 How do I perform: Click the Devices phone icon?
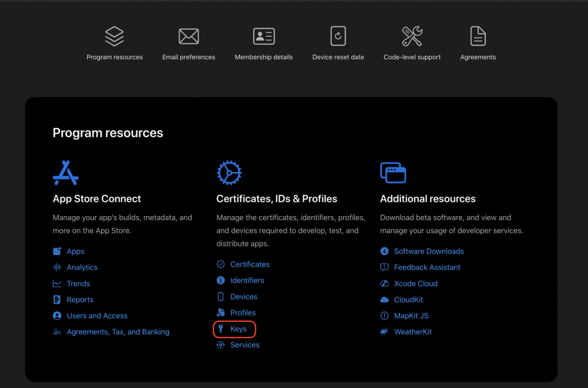[x=220, y=297]
